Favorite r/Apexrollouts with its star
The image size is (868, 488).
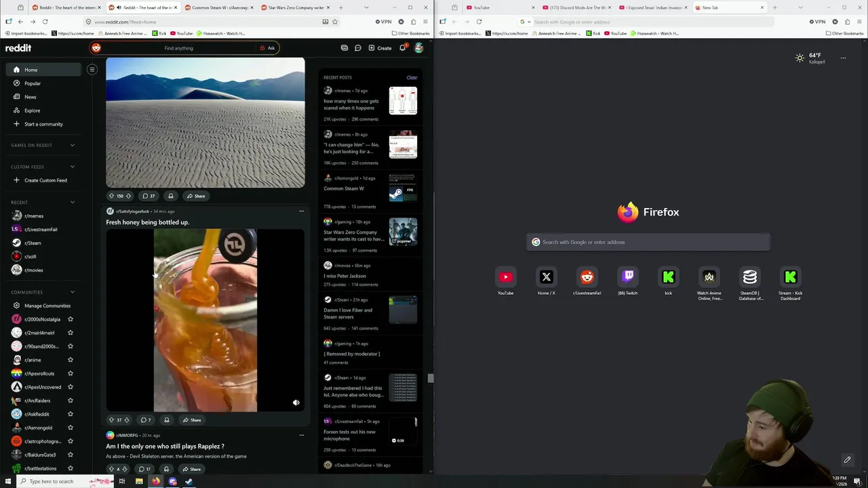(71, 373)
